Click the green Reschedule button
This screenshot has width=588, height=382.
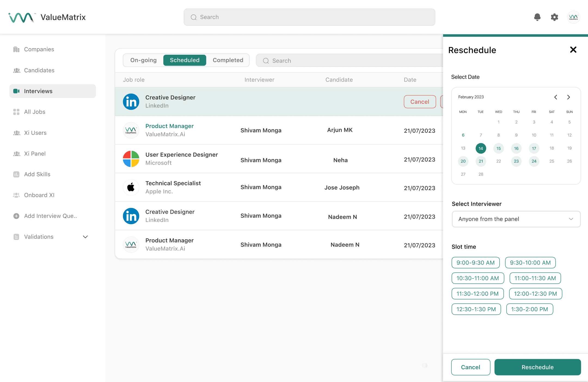537,367
